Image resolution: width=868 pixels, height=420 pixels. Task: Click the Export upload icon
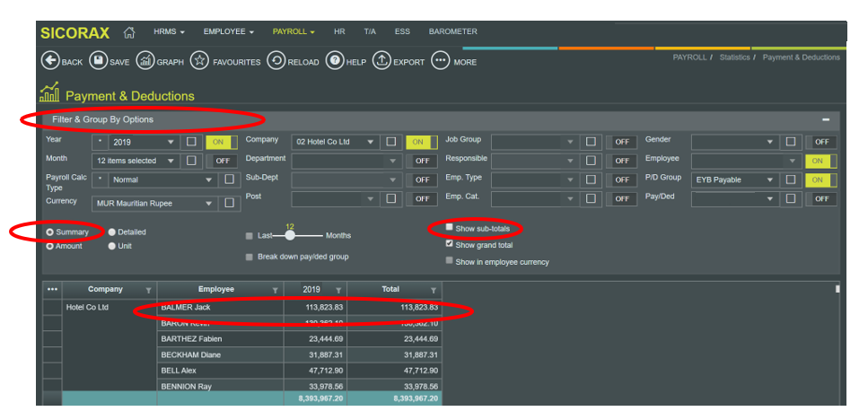coord(381,61)
